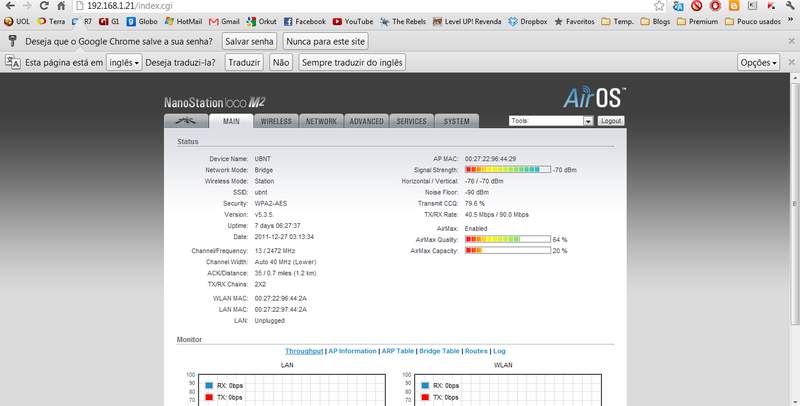Image resolution: width=800 pixels, height=406 pixels.
Task: Click the translate extension icon near the star
Action: click(678, 6)
